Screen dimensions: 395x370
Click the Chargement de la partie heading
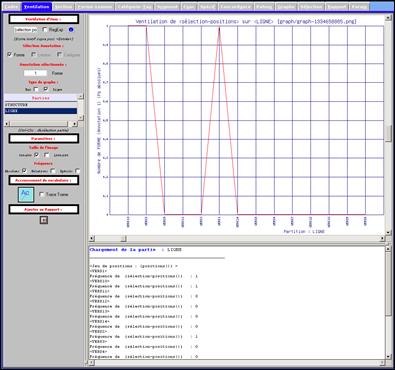122,250
